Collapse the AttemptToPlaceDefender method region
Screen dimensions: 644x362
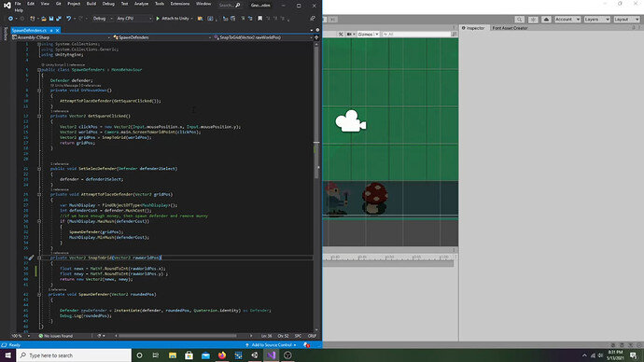39,195
